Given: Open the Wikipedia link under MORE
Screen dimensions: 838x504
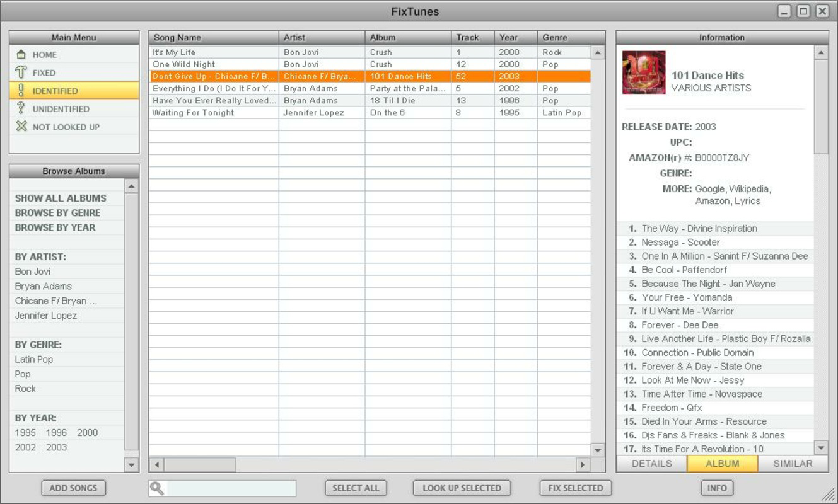Looking at the screenshot, I should [750, 189].
